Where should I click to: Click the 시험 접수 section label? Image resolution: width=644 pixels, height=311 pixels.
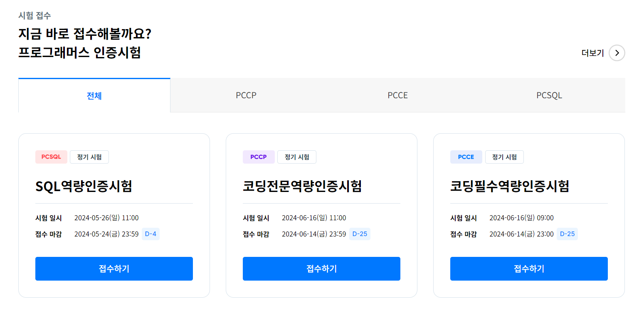tap(35, 16)
